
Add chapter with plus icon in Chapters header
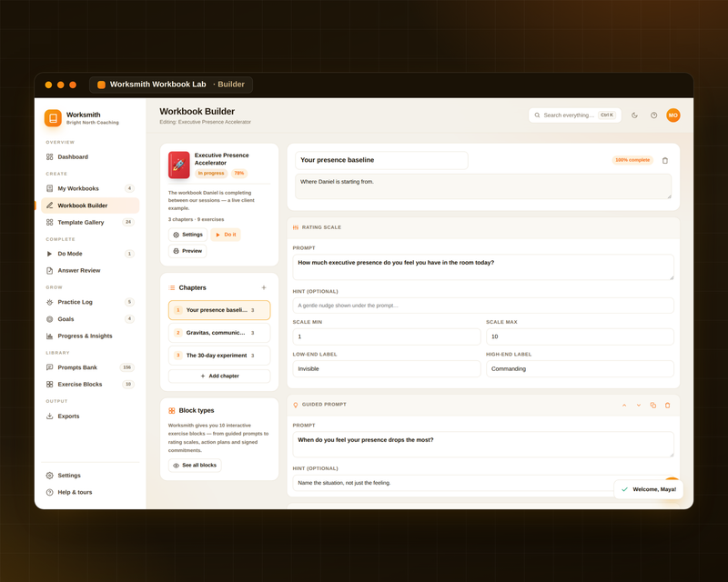point(264,287)
